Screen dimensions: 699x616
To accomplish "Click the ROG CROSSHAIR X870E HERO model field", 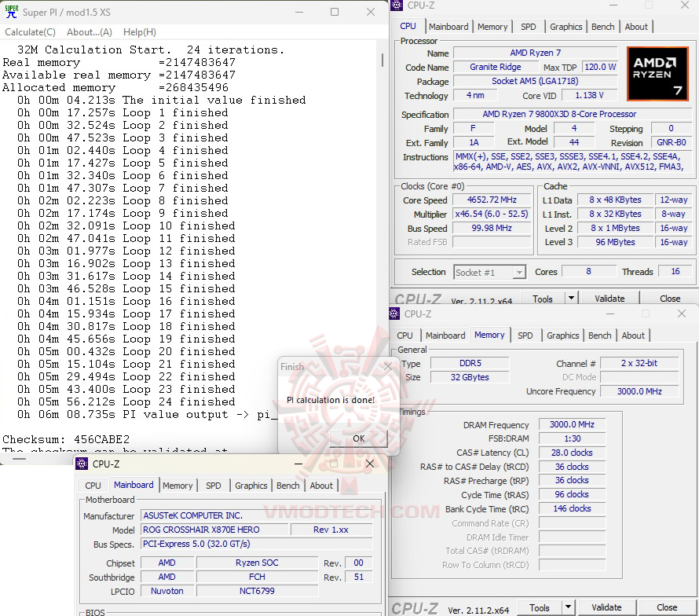I will 214,530.
